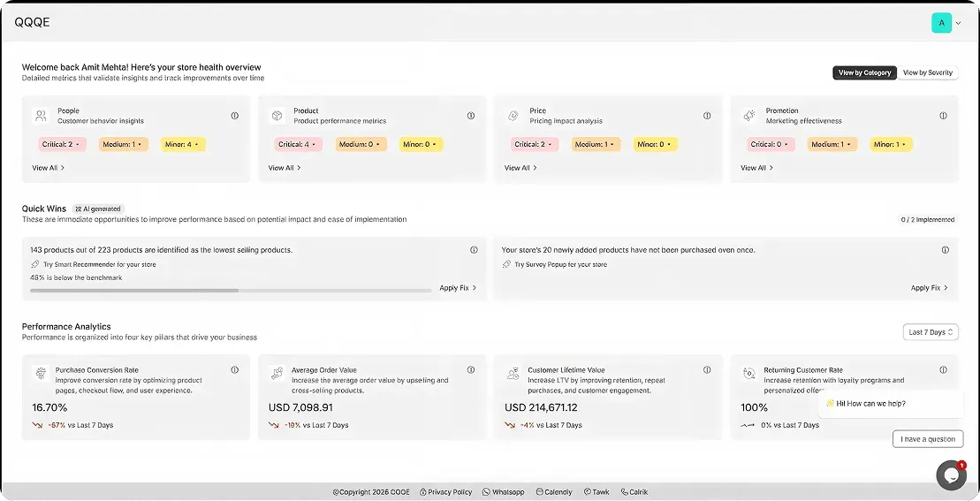Click the Promotion megaphone icon
The image size is (980, 501).
click(x=749, y=116)
